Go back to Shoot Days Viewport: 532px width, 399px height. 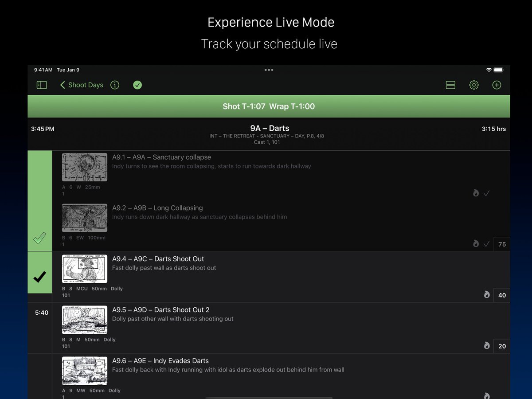pyautogui.click(x=82, y=85)
